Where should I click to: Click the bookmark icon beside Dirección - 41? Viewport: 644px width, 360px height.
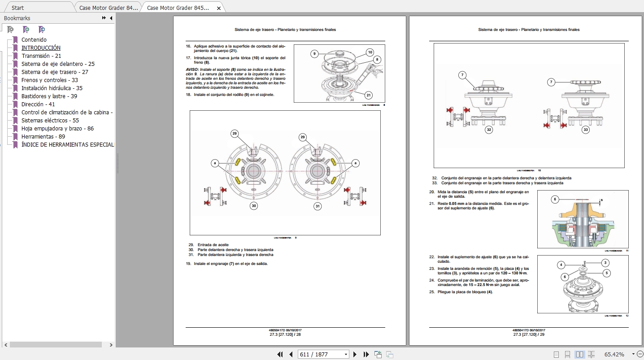(16, 104)
